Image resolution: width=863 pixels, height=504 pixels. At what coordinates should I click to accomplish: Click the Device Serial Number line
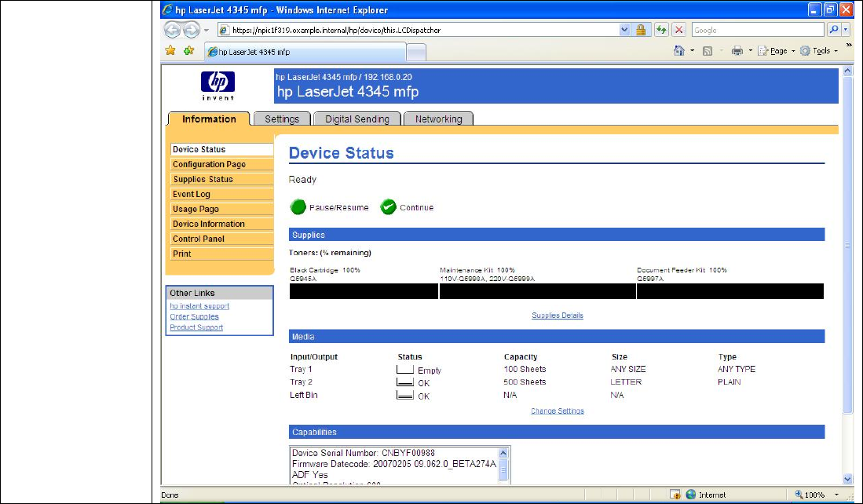364,453
